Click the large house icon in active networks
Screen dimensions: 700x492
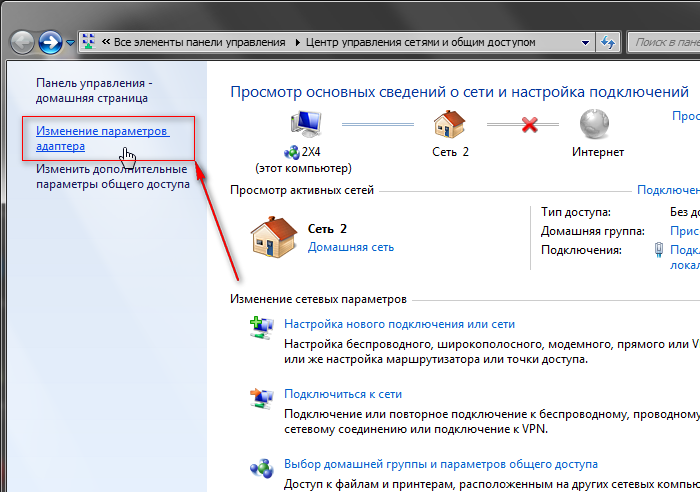pyautogui.click(x=274, y=237)
